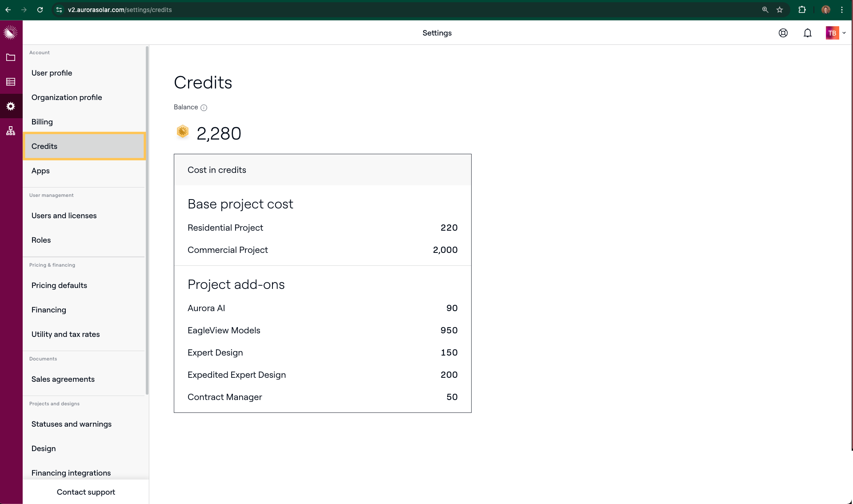Open the Projects folder icon in sidebar

pyautogui.click(x=11, y=57)
